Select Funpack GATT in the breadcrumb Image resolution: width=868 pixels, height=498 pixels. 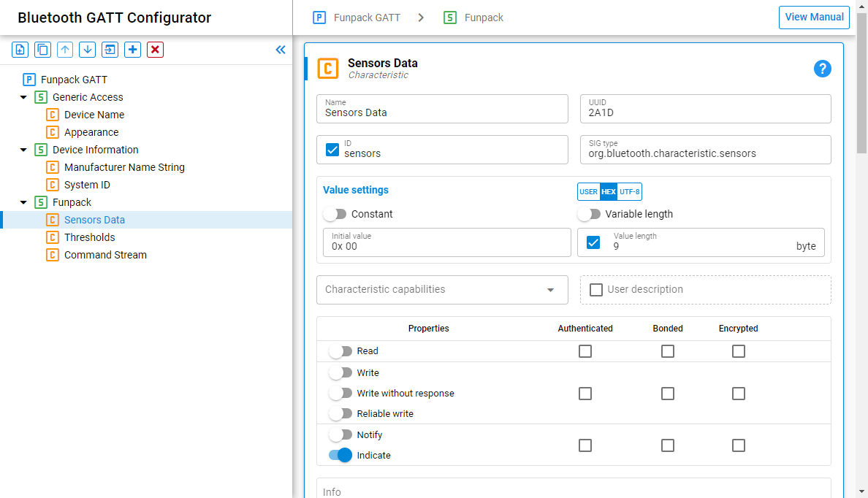[x=367, y=18]
